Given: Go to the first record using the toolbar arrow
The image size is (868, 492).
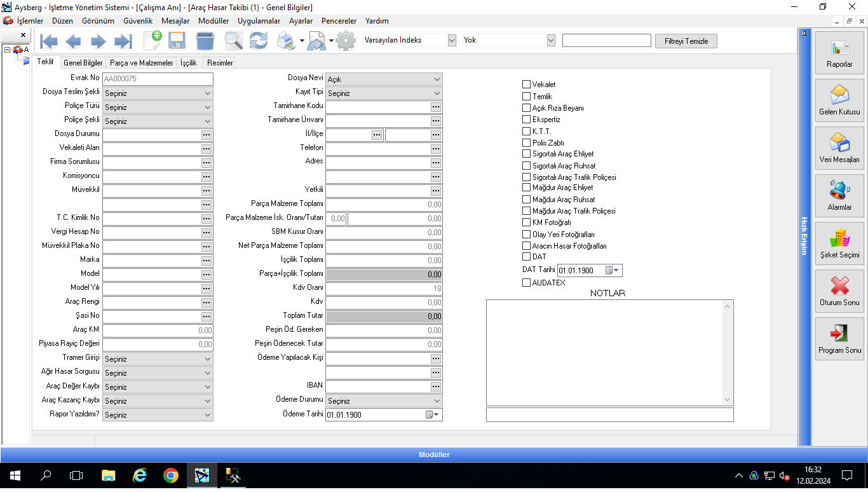Looking at the screenshot, I should (x=49, y=41).
